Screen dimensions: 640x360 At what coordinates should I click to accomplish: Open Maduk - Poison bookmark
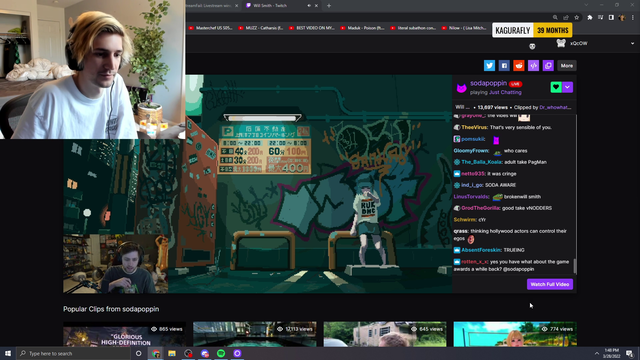[362, 28]
